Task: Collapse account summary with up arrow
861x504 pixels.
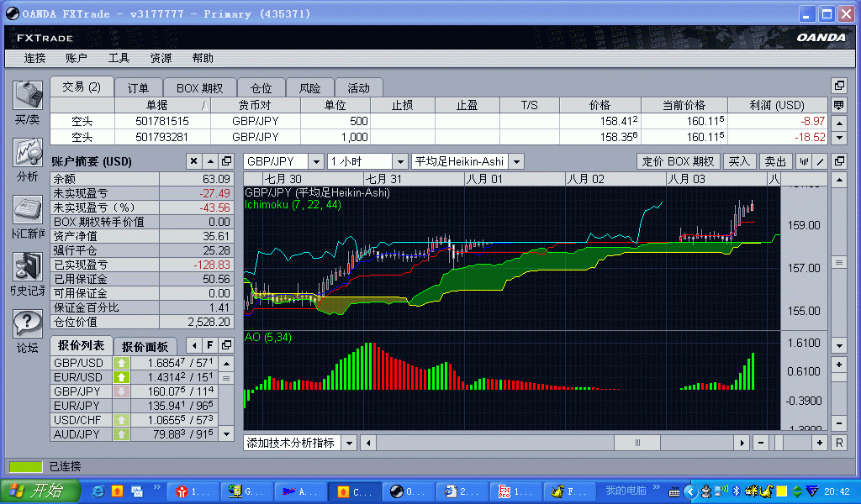Action: point(210,161)
